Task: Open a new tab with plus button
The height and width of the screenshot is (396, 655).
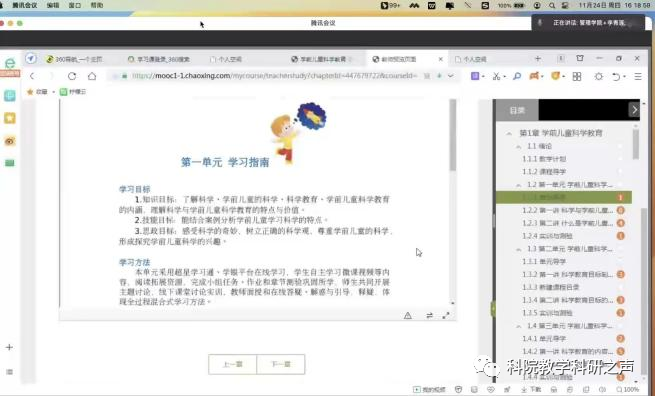Action: coord(538,58)
